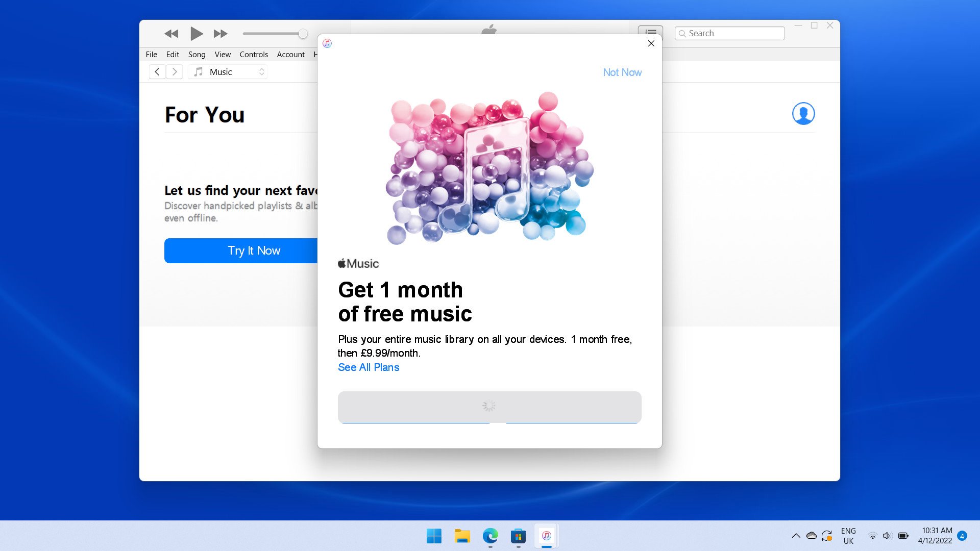Click the See All Plans link

[369, 367]
